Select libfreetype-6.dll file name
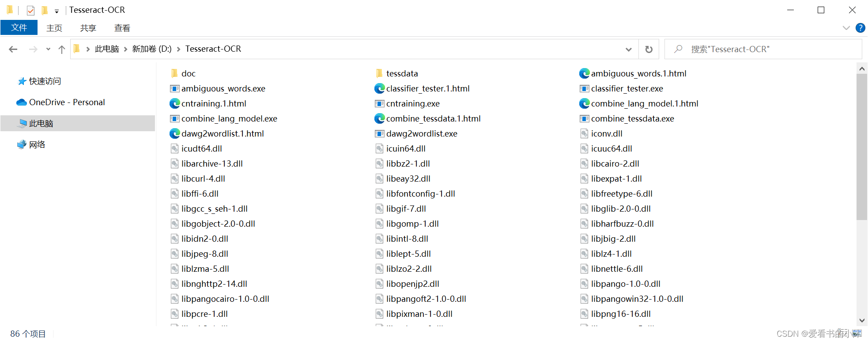 622,194
